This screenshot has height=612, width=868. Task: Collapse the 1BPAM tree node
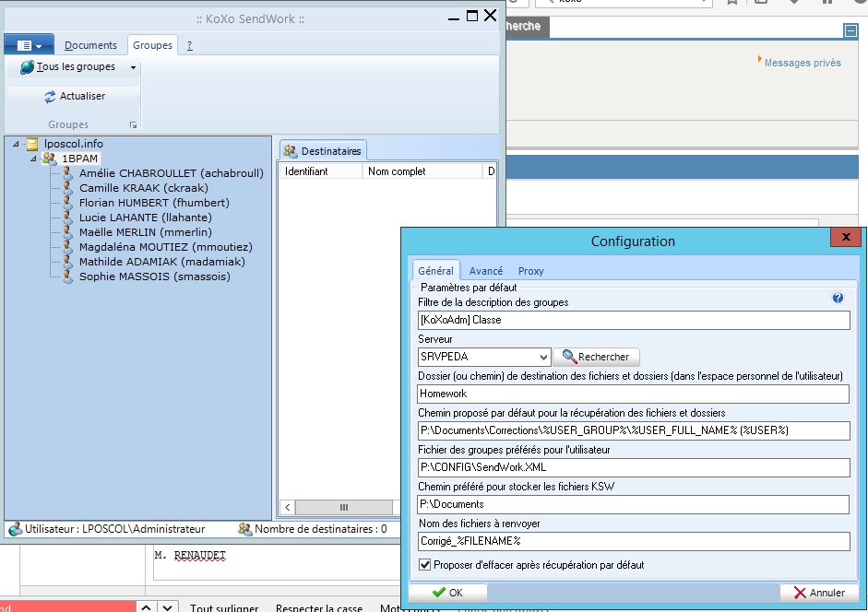tap(33, 159)
